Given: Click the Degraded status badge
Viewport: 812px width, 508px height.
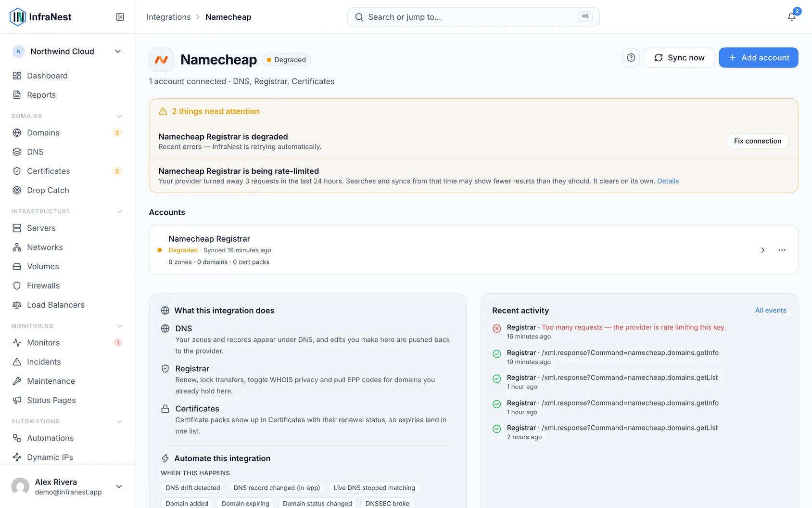Looking at the screenshot, I should (x=286, y=60).
